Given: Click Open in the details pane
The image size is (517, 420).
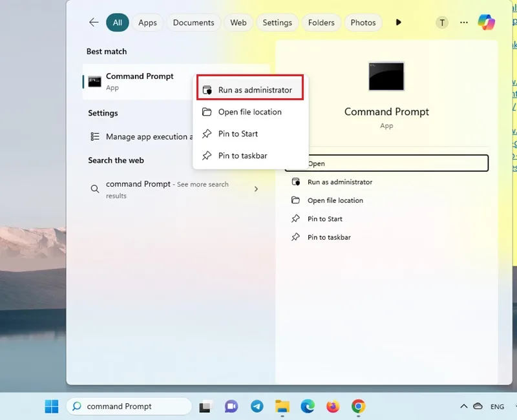Looking at the screenshot, I should click(x=386, y=163).
